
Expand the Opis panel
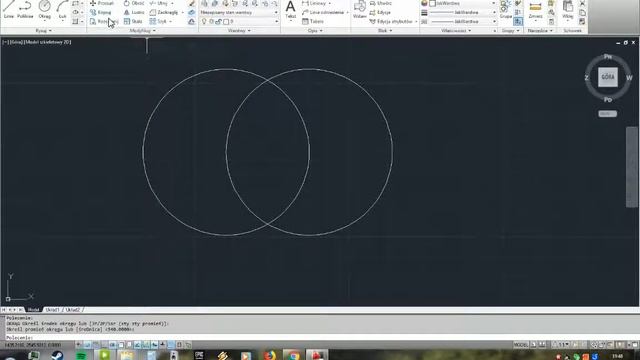pyautogui.click(x=315, y=31)
